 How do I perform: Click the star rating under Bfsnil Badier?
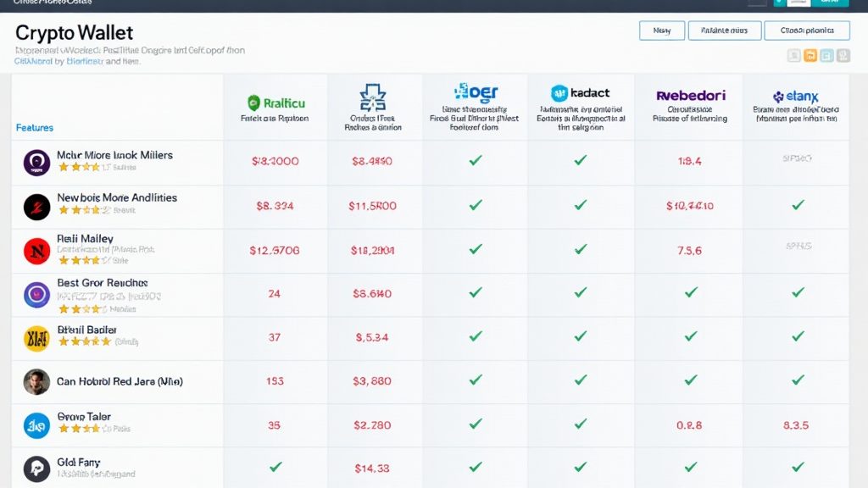84,341
